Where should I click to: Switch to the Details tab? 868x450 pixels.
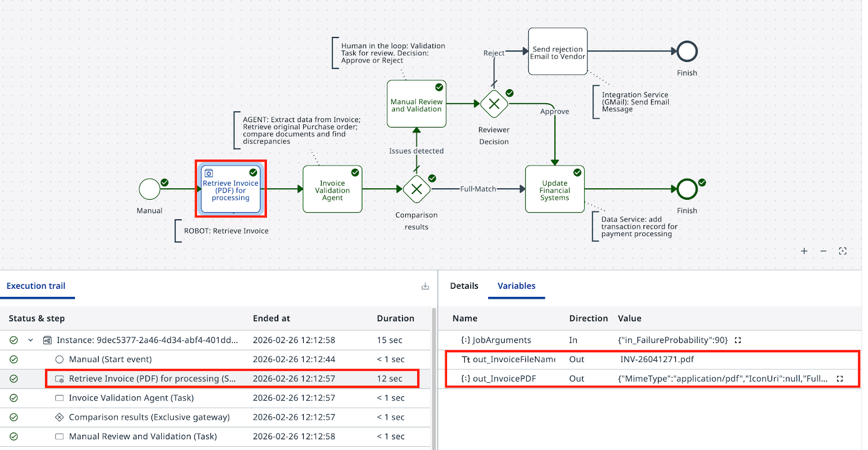(x=464, y=286)
